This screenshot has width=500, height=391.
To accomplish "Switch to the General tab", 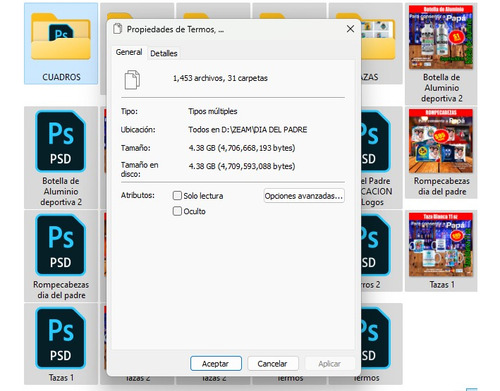I will pyautogui.click(x=129, y=52).
